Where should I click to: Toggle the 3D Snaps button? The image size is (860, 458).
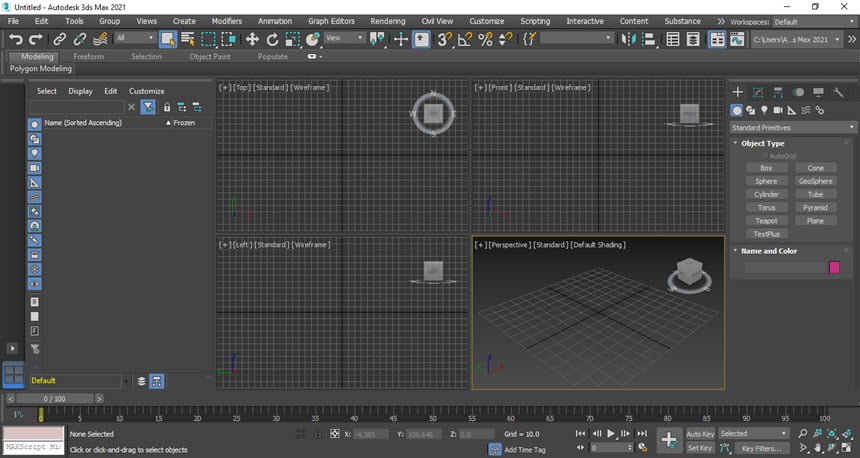point(444,39)
